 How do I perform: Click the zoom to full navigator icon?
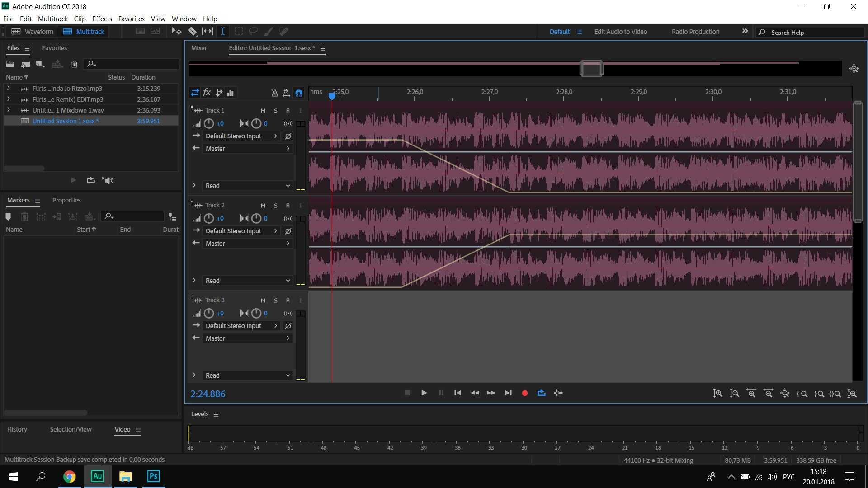[854, 69]
